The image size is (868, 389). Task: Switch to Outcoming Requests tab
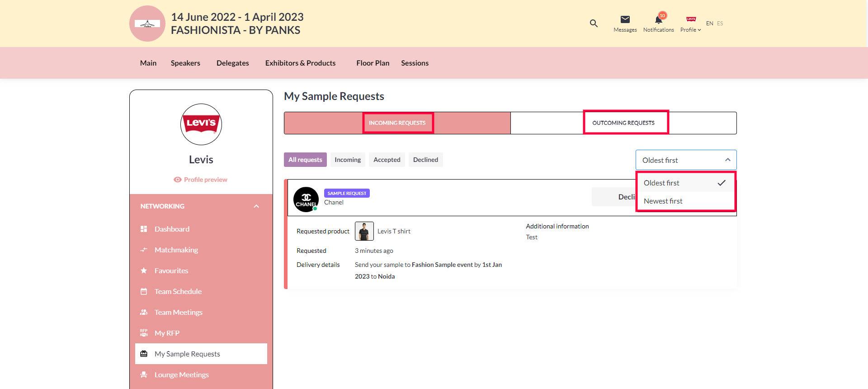(x=623, y=123)
